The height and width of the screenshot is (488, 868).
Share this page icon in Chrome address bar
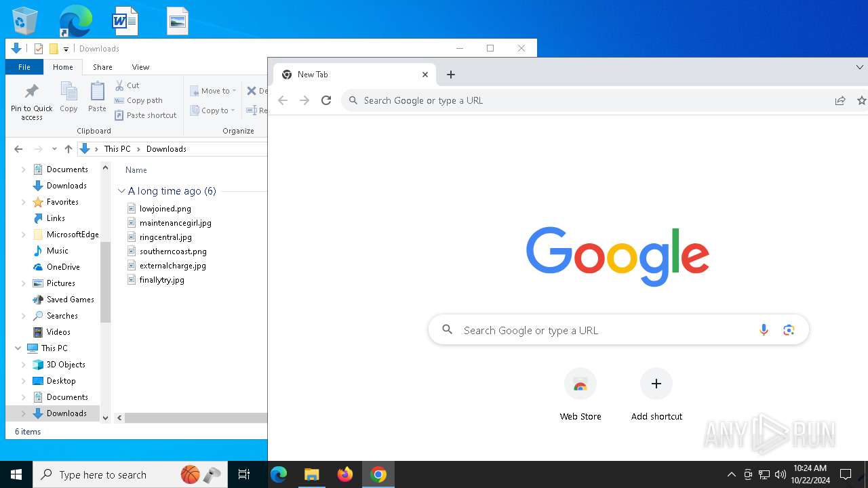point(840,100)
